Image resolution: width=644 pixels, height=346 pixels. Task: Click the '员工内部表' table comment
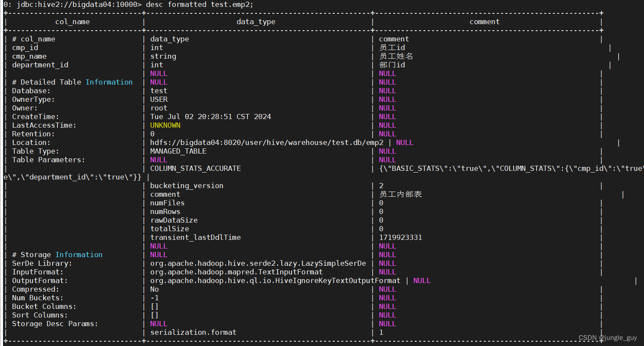pos(401,194)
